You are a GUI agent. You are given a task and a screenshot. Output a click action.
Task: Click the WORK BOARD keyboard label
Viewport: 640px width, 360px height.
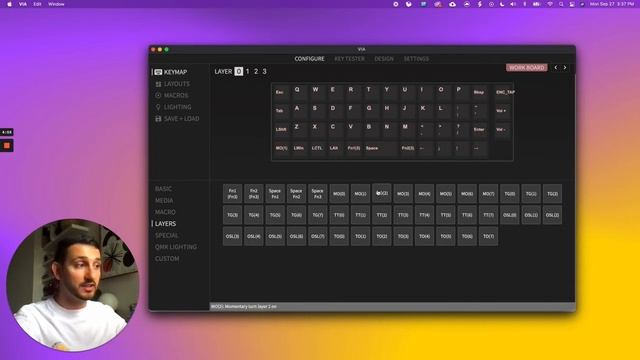(527, 67)
